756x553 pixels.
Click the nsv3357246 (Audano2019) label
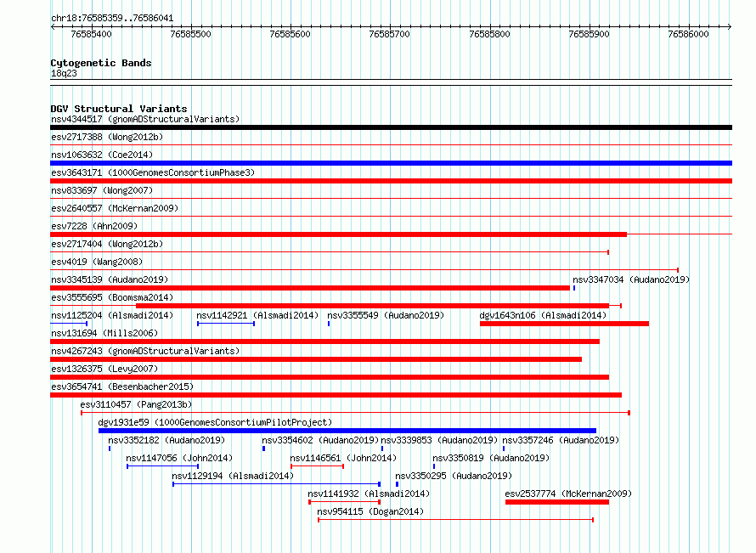(561, 440)
